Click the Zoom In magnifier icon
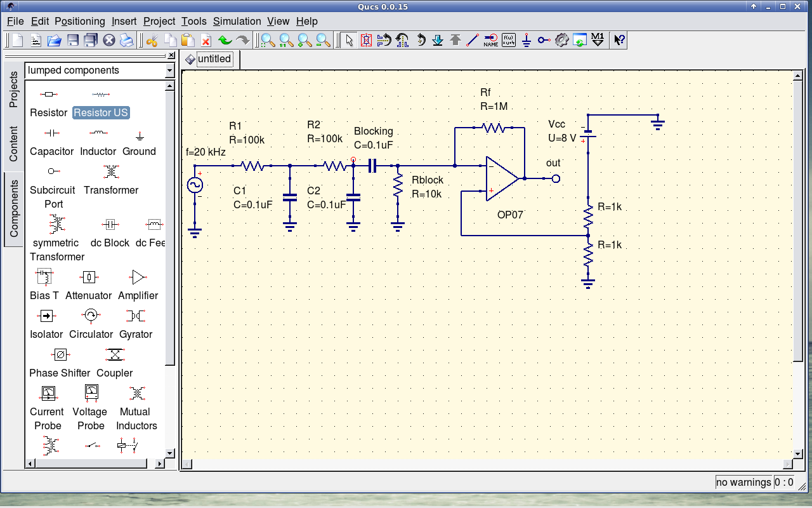 point(304,41)
